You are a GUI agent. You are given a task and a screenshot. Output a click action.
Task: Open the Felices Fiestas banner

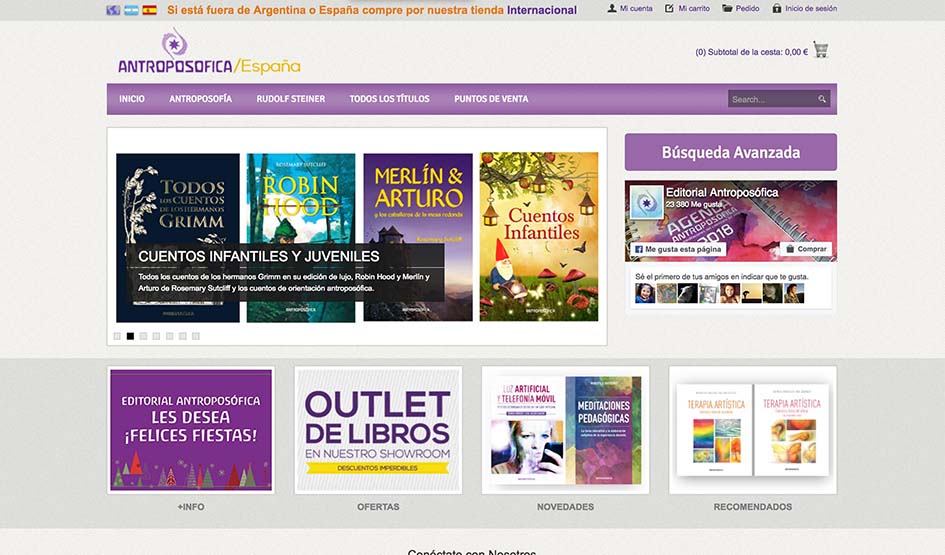coord(191,430)
